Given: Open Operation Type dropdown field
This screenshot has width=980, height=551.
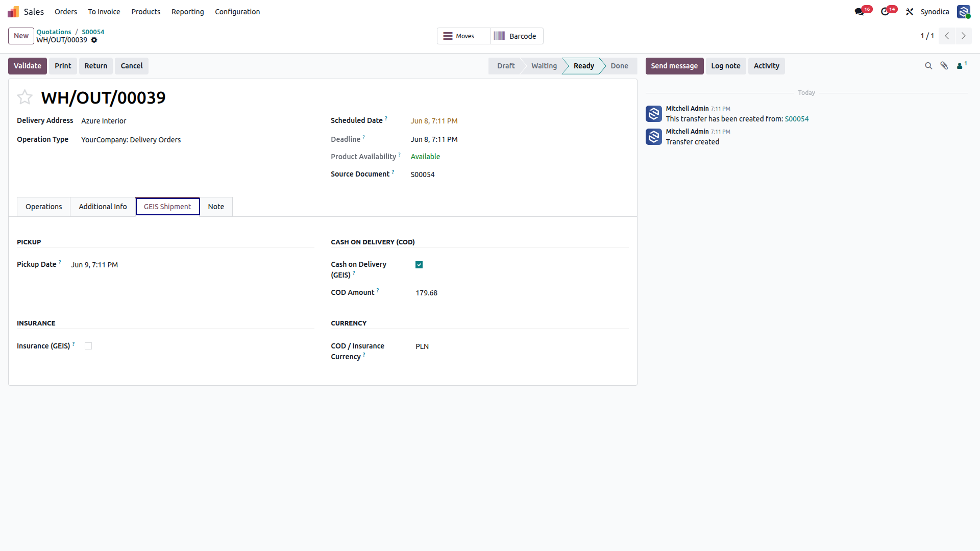Looking at the screenshot, I should click(198, 140).
